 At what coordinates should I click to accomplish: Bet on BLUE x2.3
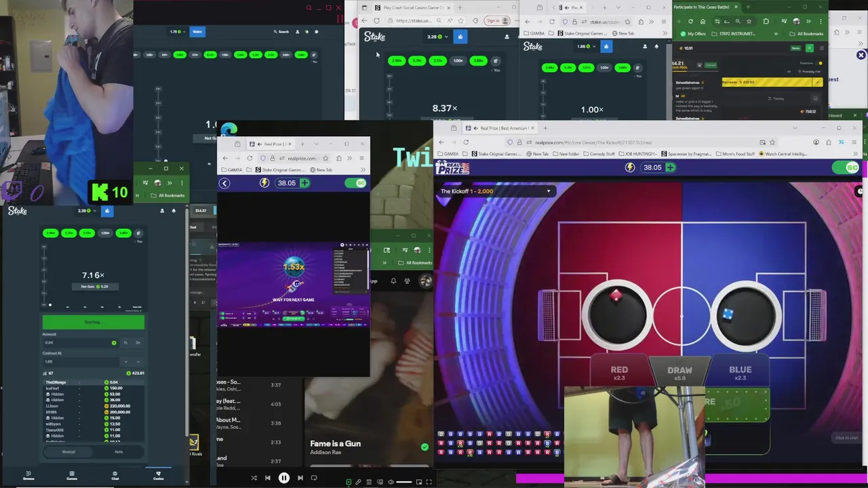pyautogui.click(x=740, y=373)
